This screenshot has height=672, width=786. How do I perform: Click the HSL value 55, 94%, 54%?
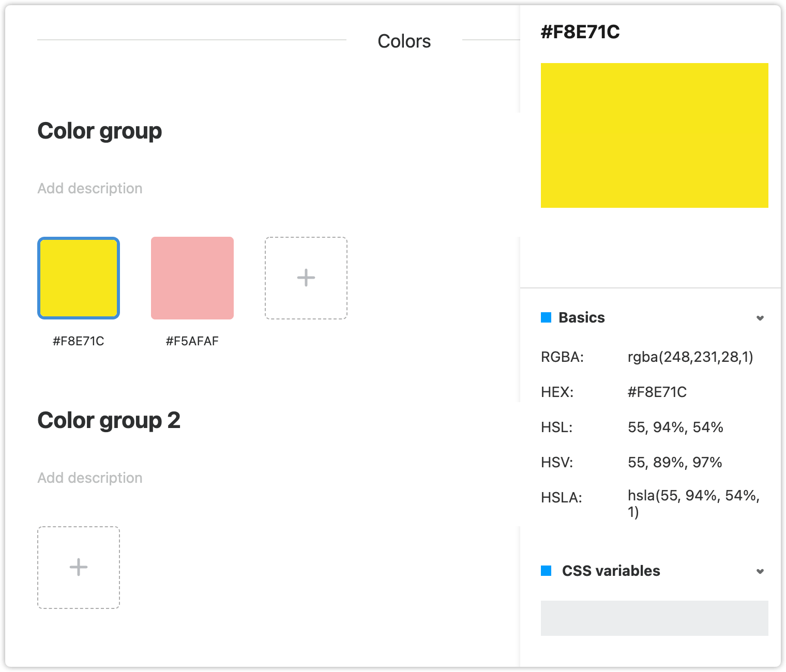(675, 427)
